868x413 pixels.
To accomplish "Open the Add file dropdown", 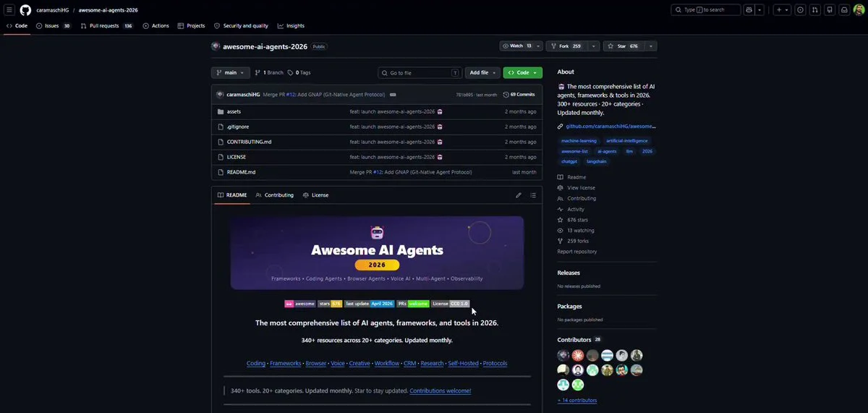I will pos(483,73).
